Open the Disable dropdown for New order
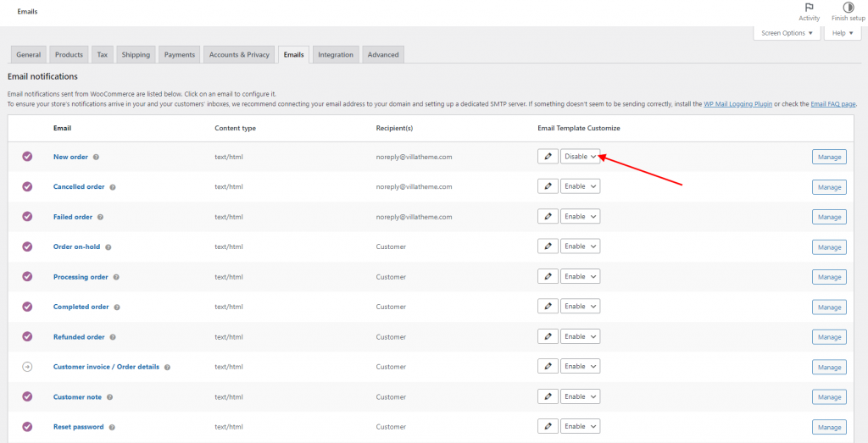Image resolution: width=868 pixels, height=443 pixels. tap(580, 156)
